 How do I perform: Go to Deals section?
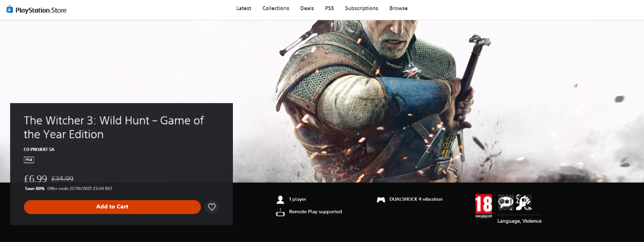click(x=307, y=9)
